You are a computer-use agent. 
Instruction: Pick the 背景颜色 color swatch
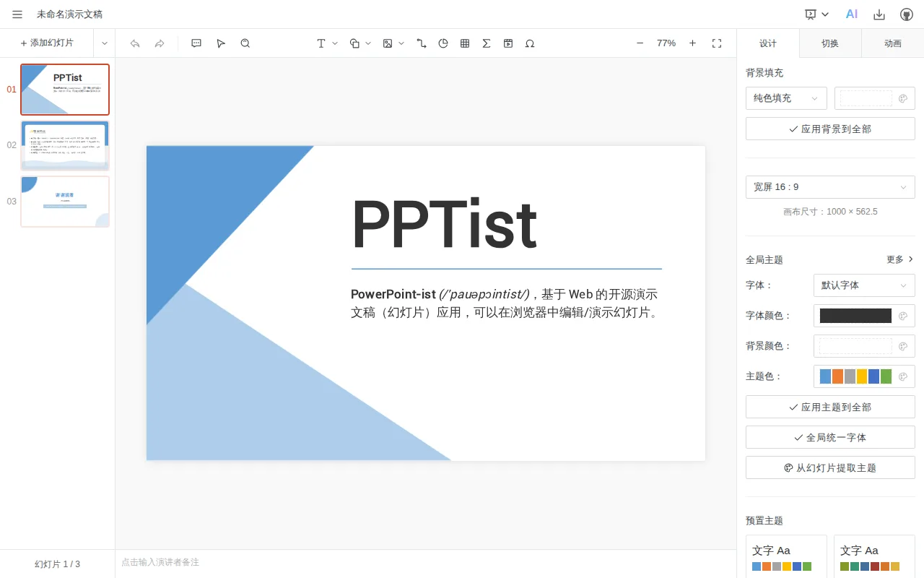864,346
